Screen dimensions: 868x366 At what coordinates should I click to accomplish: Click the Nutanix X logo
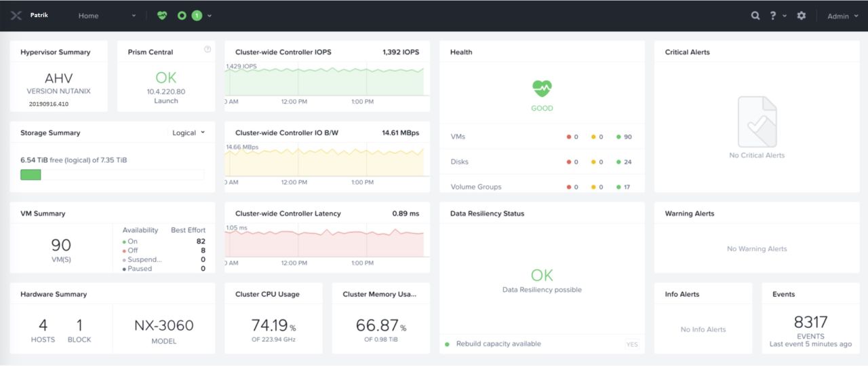[16, 16]
